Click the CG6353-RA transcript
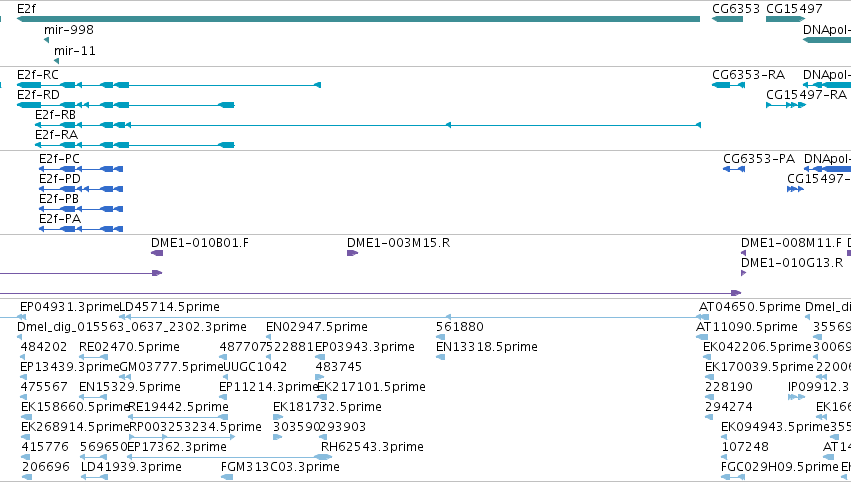Screen dimensions: 851x482 pos(728,85)
